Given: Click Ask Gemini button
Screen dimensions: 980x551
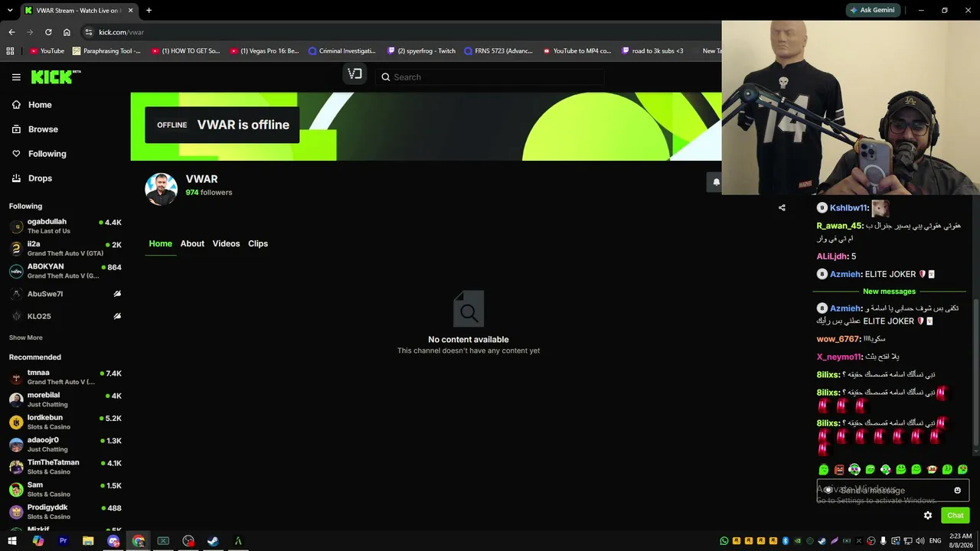Looking at the screenshot, I should pos(872,11).
